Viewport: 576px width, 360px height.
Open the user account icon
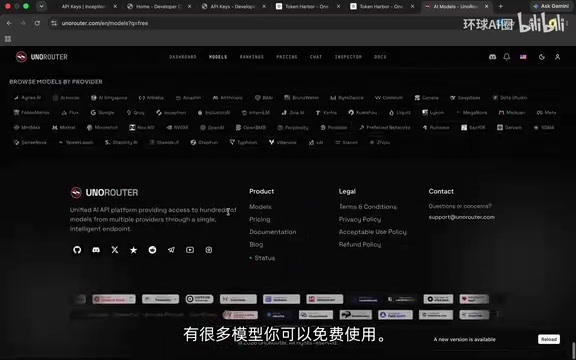coord(557,57)
